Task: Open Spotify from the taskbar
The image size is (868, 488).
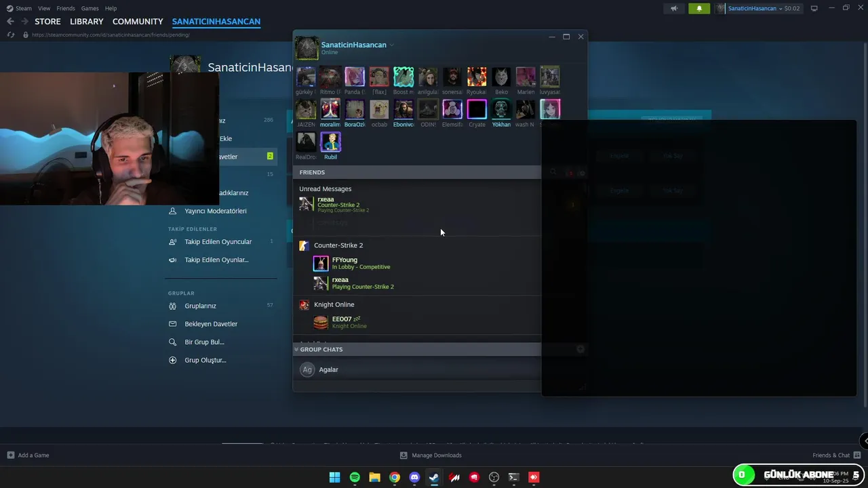Action: point(355,477)
